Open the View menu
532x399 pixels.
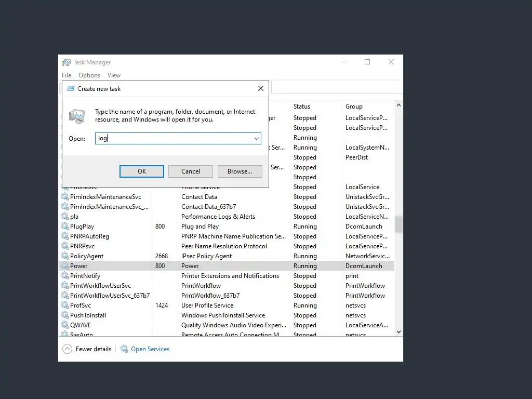pos(114,75)
